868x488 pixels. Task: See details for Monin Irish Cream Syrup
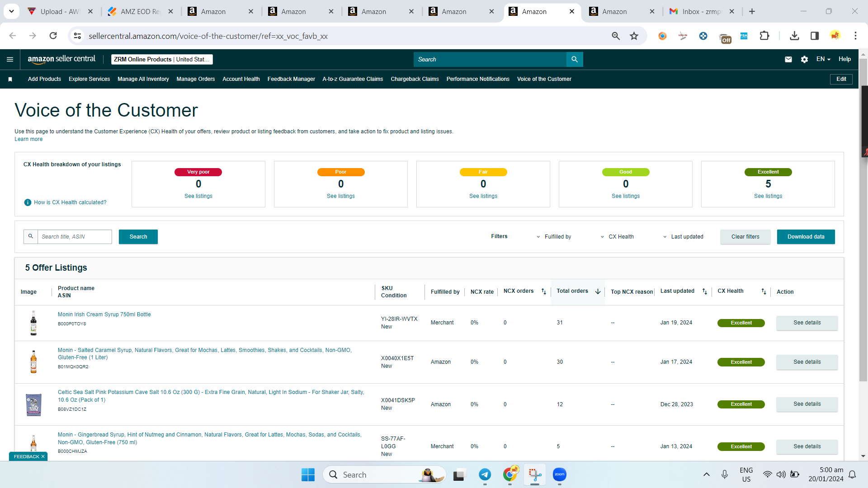tap(807, 323)
